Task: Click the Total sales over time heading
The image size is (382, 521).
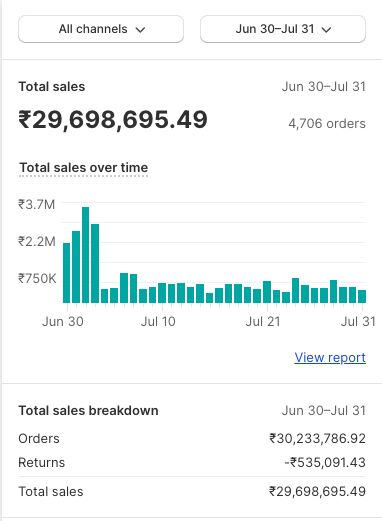Action: point(84,167)
